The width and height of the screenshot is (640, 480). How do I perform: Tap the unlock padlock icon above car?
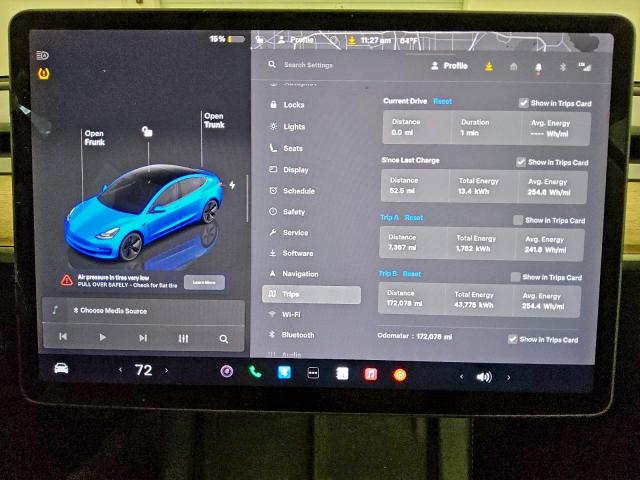point(147,131)
